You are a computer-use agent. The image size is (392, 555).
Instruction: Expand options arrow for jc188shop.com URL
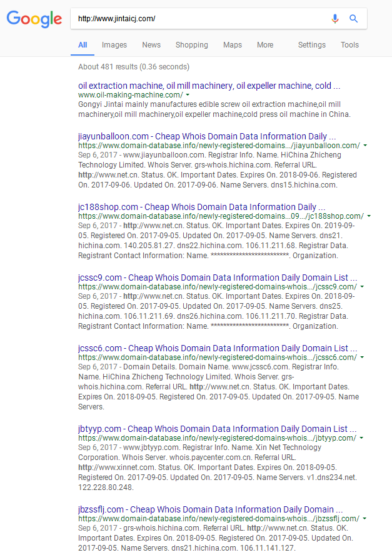[x=369, y=216]
